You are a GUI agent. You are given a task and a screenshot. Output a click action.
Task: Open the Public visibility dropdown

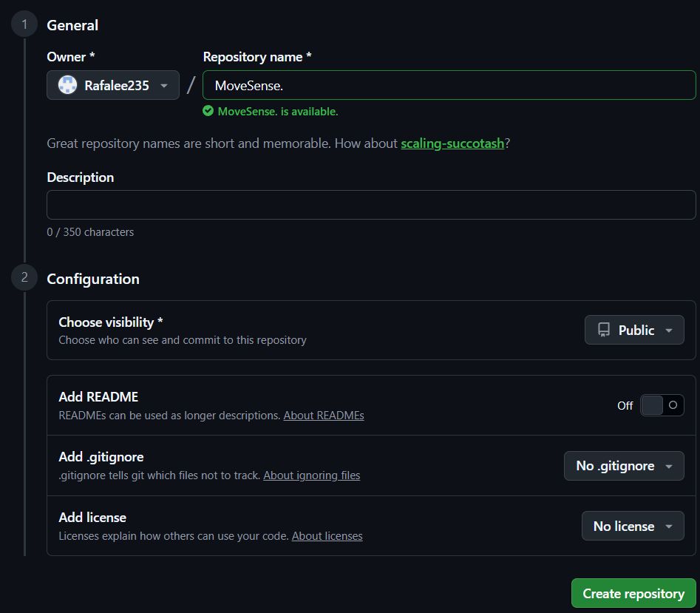(634, 330)
